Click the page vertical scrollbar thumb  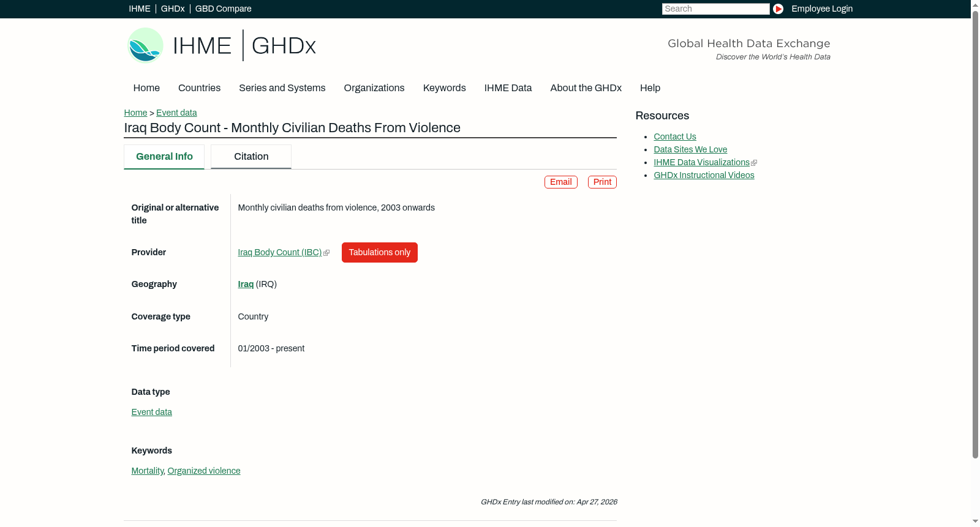pos(975,234)
